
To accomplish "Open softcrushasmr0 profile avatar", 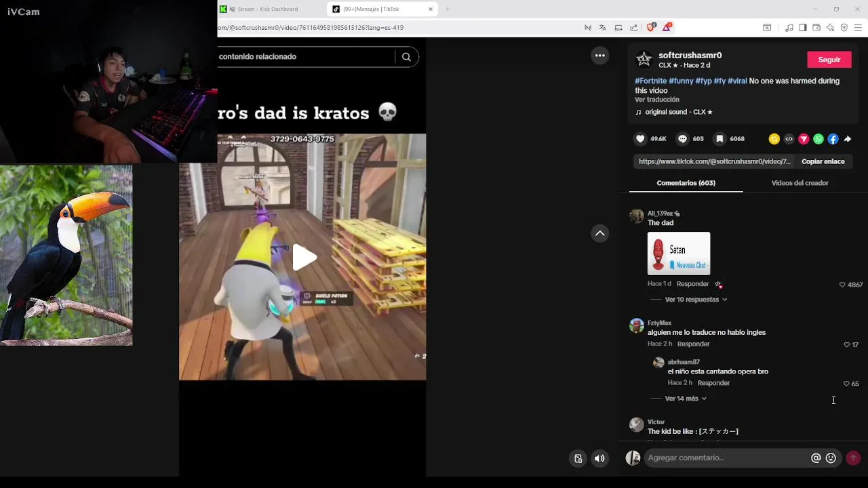I will 644,60.
